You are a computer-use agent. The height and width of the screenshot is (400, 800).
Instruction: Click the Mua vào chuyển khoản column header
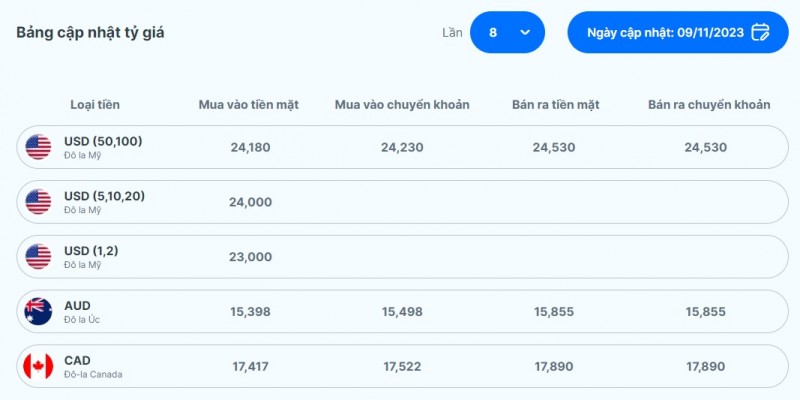pyautogui.click(x=402, y=105)
